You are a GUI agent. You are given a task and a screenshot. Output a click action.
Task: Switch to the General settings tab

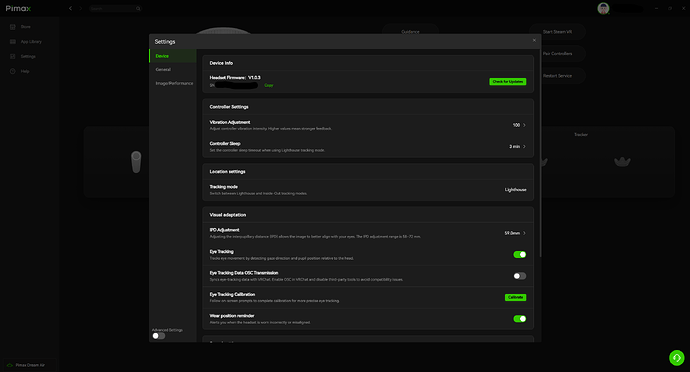click(x=173, y=70)
